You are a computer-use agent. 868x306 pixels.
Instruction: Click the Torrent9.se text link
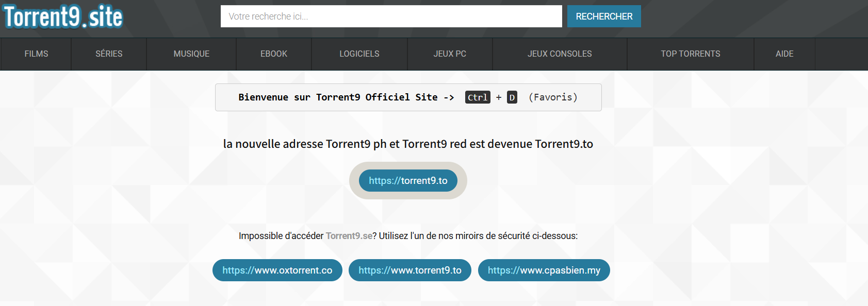pos(349,236)
